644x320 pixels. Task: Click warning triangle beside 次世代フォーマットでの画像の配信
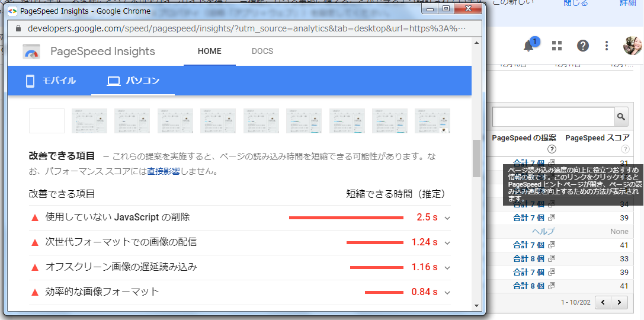[x=35, y=243]
